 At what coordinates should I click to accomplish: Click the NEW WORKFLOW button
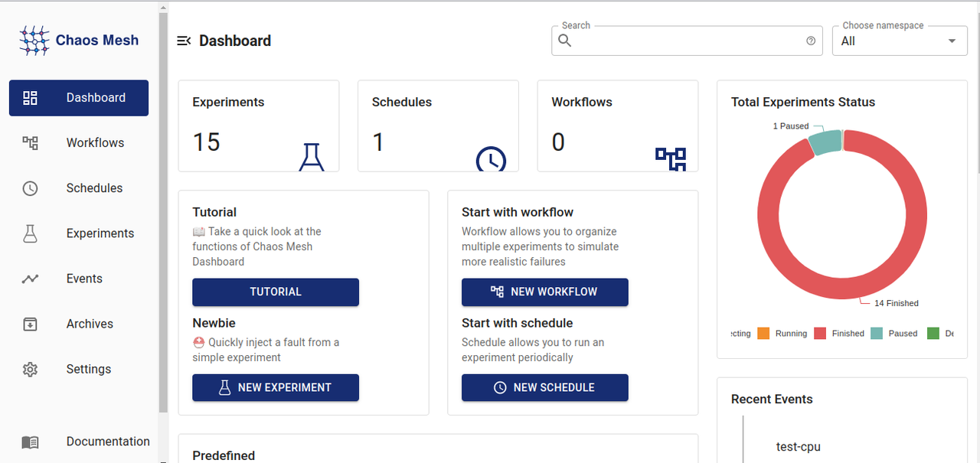click(545, 292)
